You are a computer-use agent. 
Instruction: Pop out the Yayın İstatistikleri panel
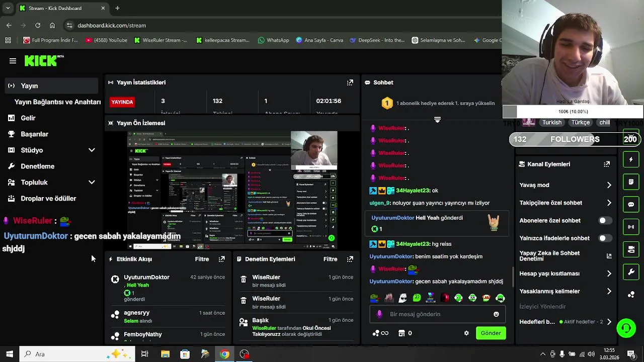click(350, 82)
